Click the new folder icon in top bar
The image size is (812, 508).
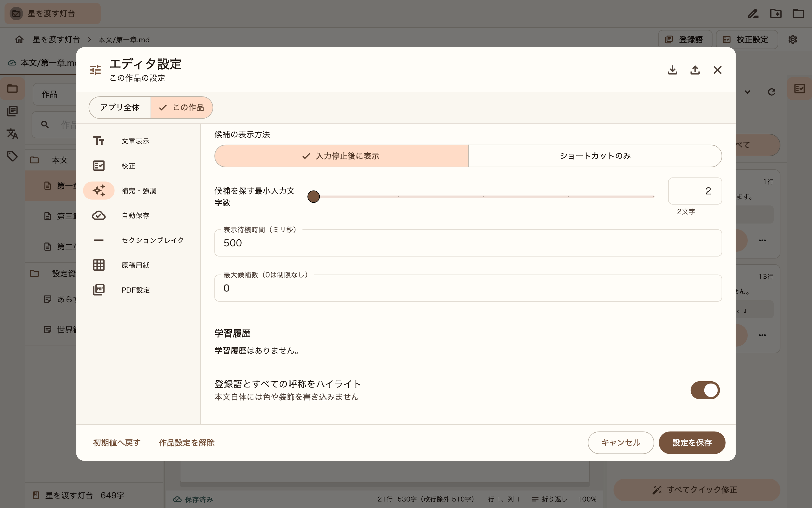[x=776, y=14]
